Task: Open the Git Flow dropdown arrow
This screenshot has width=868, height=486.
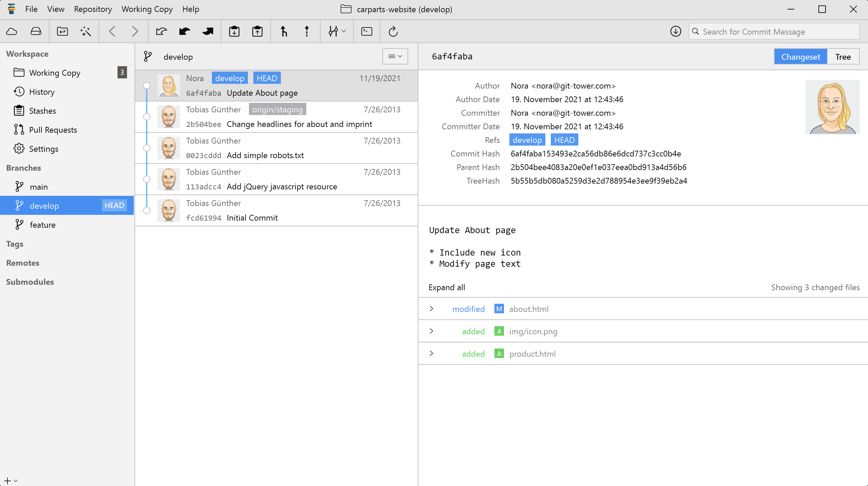Action: [344, 32]
